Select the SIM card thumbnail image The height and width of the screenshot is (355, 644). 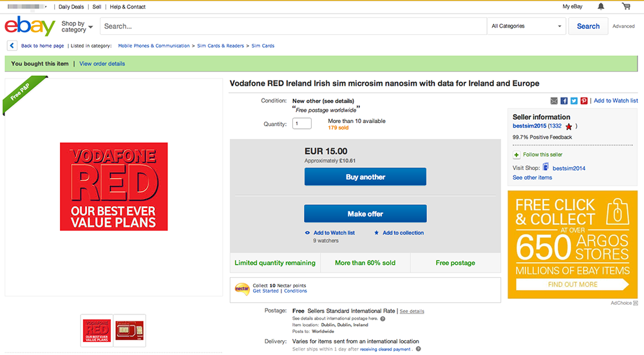coord(129,331)
